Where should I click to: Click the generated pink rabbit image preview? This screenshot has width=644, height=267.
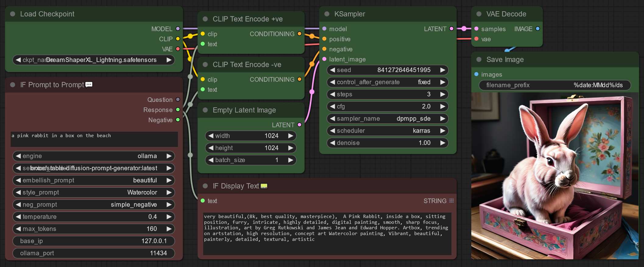(x=555, y=176)
